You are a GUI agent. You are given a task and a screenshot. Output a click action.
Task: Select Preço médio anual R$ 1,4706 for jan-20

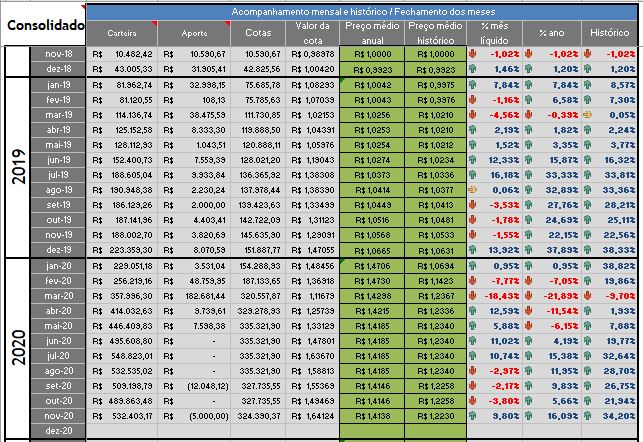tap(372, 266)
